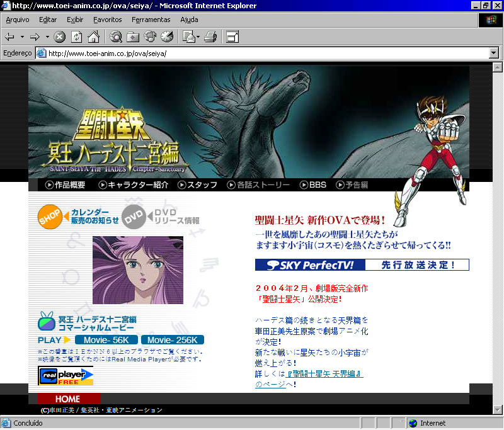Image resolution: width=504 pixels, height=430 pixels.
Task: Click the Back arrow toolbar button
Action: (x=9, y=37)
